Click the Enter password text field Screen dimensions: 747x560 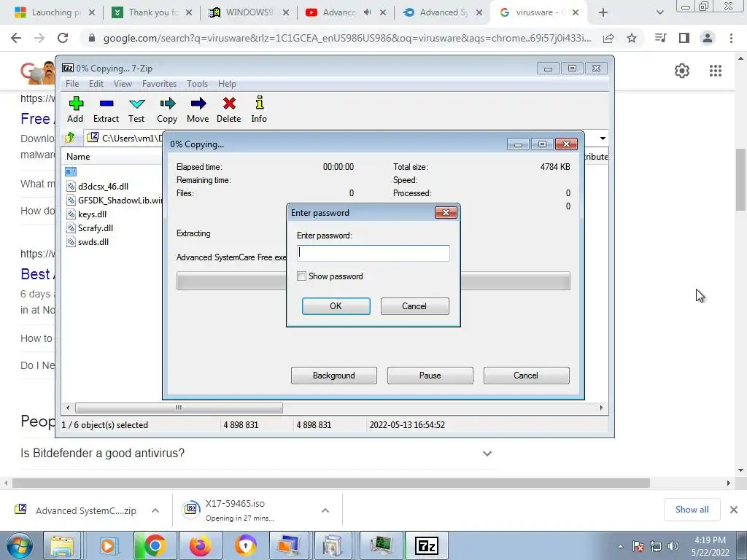tap(373, 253)
